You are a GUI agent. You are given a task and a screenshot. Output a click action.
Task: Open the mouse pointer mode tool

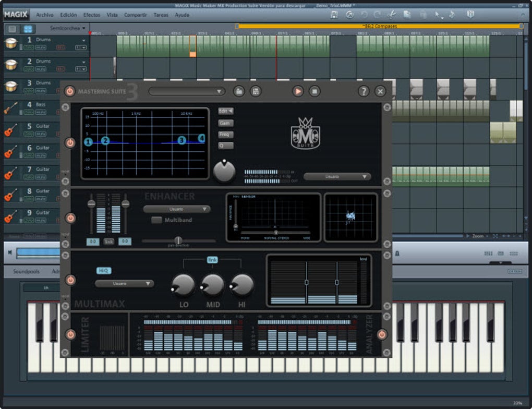[x=438, y=15]
